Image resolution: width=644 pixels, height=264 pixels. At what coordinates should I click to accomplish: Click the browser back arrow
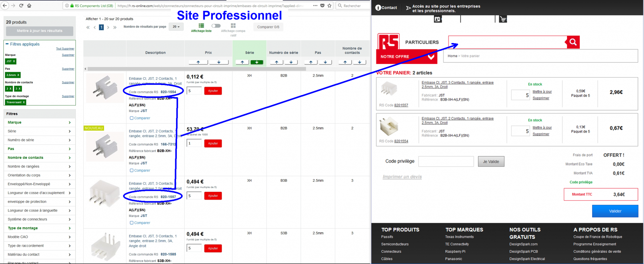pyautogui.click(x=5, y=6)
